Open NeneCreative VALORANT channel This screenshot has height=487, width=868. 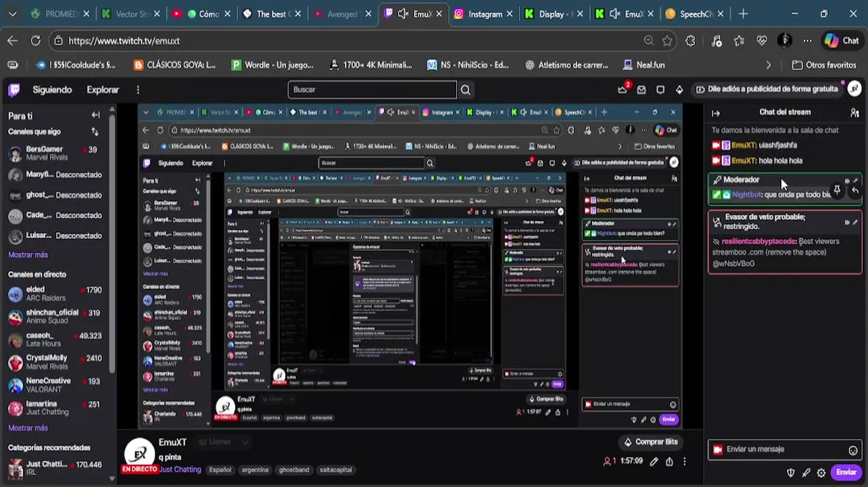point(56,386)
